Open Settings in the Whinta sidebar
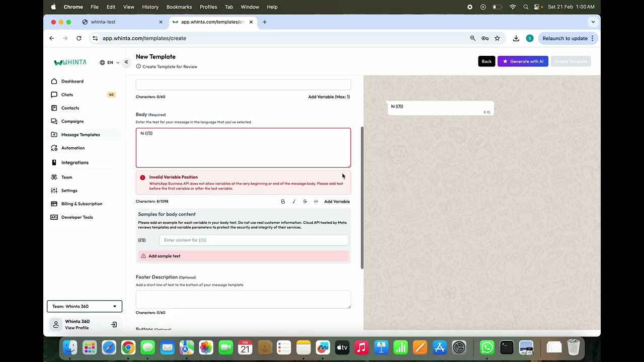The width and height of the screenshot is (644, 362). (x=69, y=191)
